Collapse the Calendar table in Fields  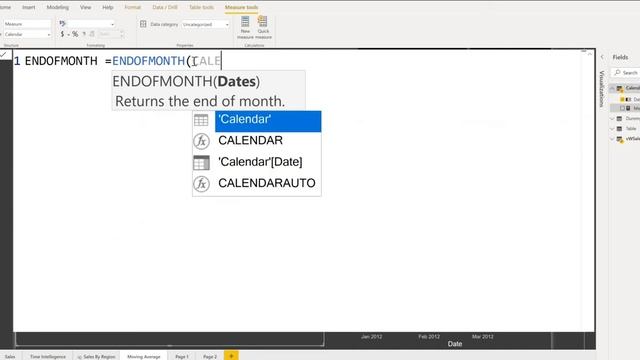(612, 88)
